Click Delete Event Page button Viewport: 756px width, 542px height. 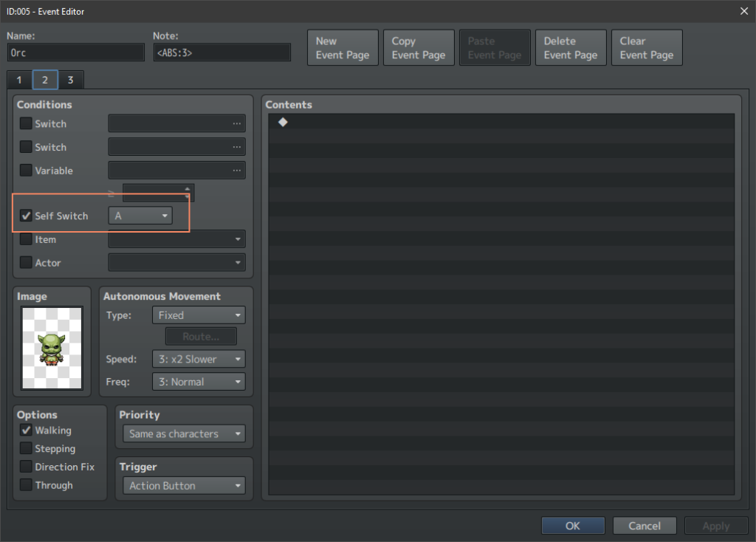point(571,48)
